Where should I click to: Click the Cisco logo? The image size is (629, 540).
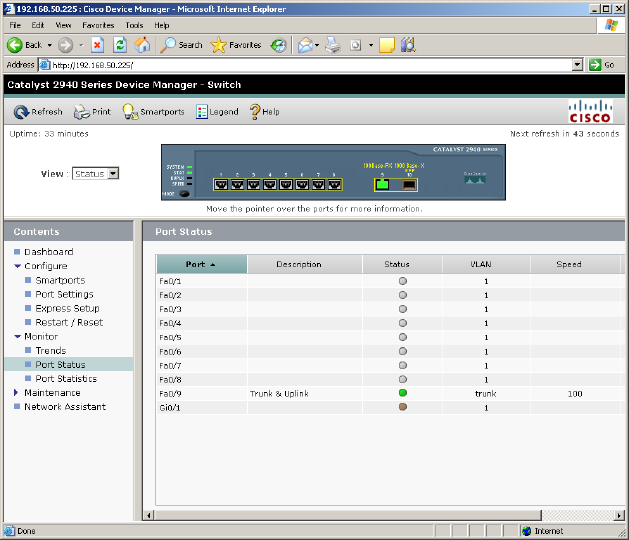pos(590,112)
